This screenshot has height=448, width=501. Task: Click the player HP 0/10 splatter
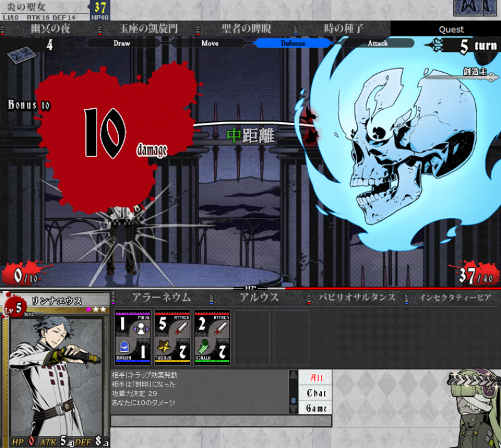25,274
